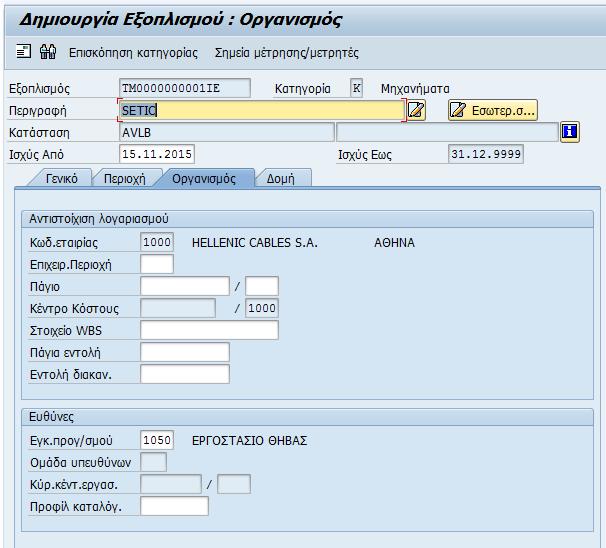The image size is (606, 548).
Task: Switch to the Γενικό tab
Action: (x=61, y=179)
